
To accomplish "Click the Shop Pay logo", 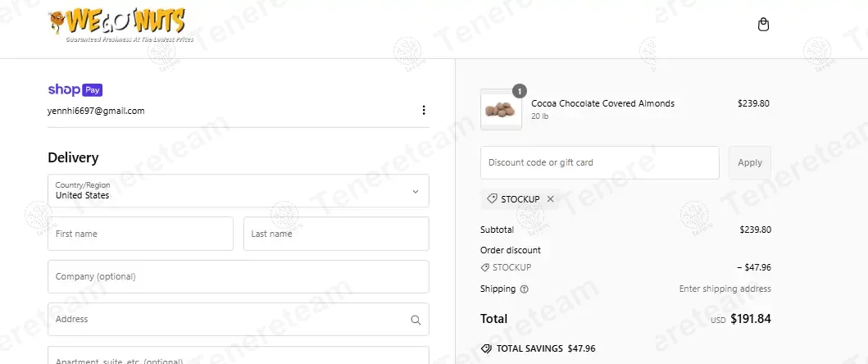I will point(75,90).
